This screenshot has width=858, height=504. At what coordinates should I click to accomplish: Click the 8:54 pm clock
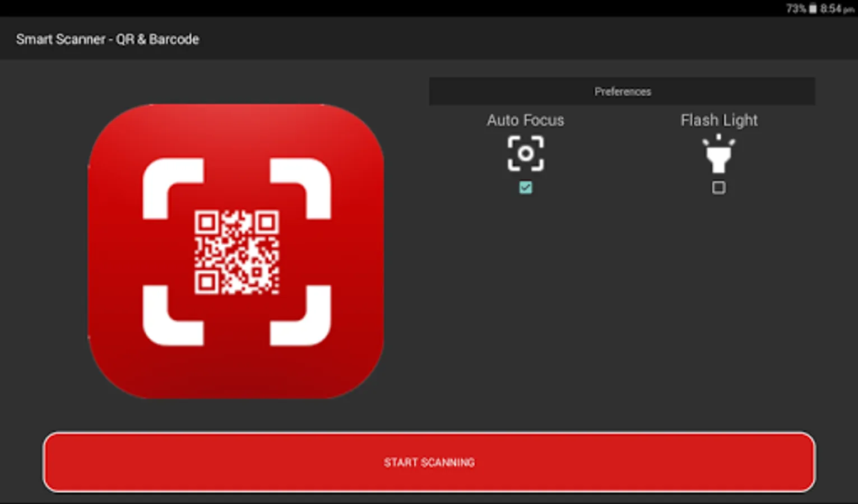837,8
